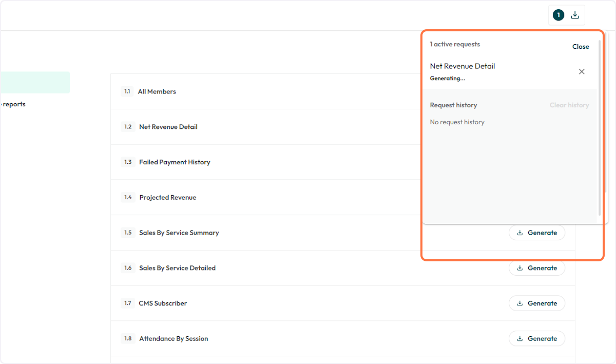Cancel the Net Revenue Detail request via X icon
Viewport: 616px width, 364px height.
pos(582,71)
